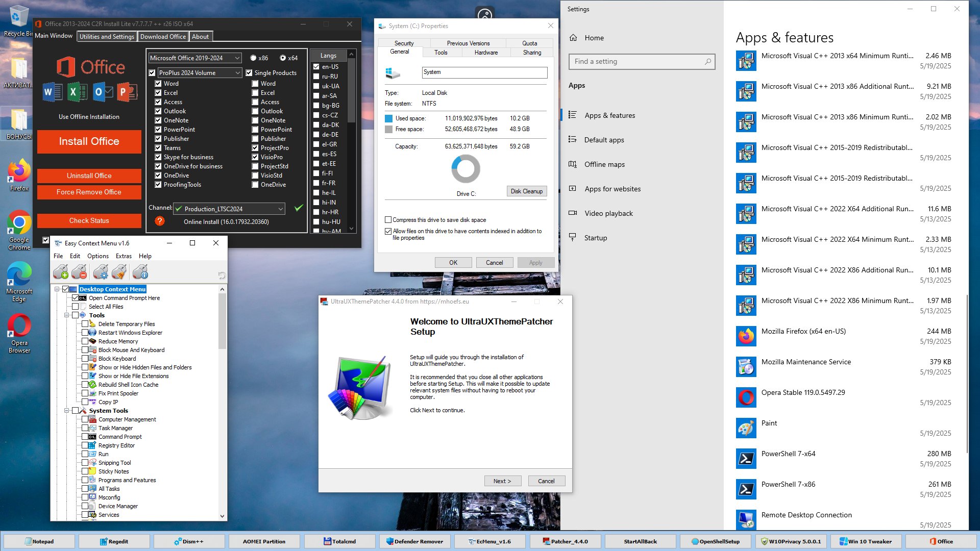This screenshot has height=551, width=980.
Task: Click the red minus mouse Uninstall icon
Action: click(x=79, y=272)
